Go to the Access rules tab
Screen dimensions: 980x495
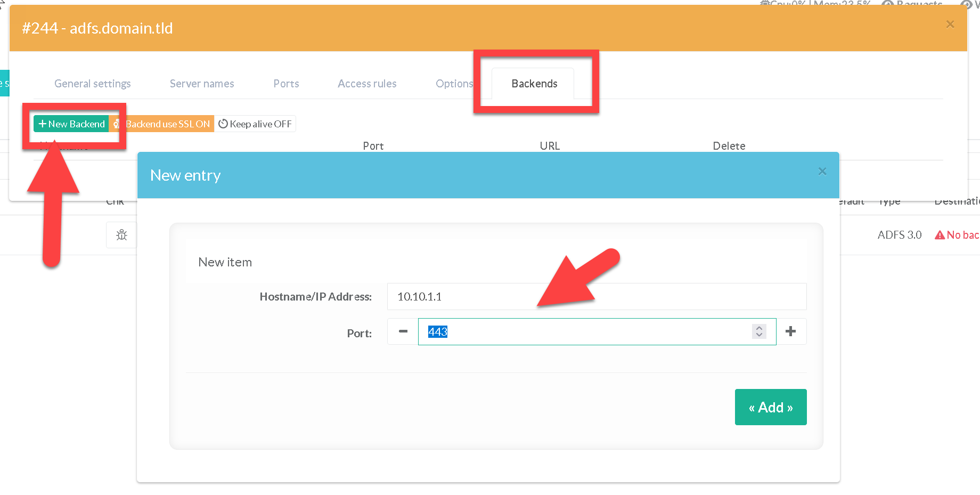point(367,84)
